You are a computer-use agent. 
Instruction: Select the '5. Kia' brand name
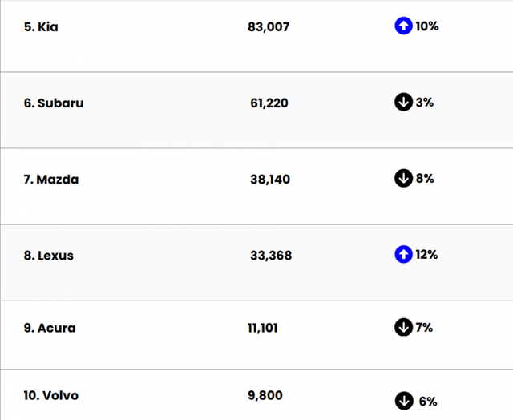pyautogui.click(x=41, y=26)
